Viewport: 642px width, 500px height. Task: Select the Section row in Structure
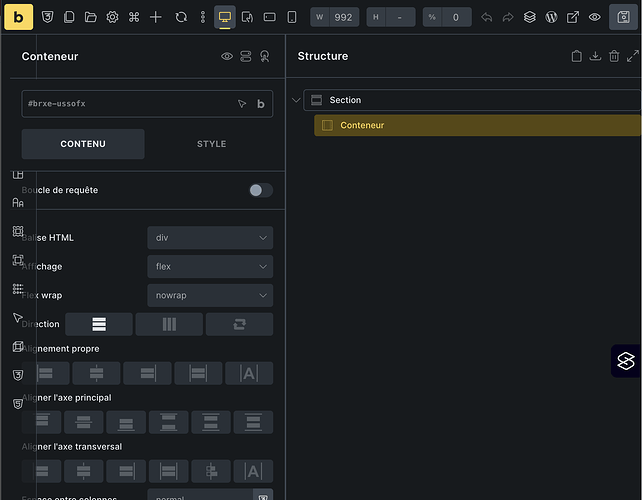472,100
